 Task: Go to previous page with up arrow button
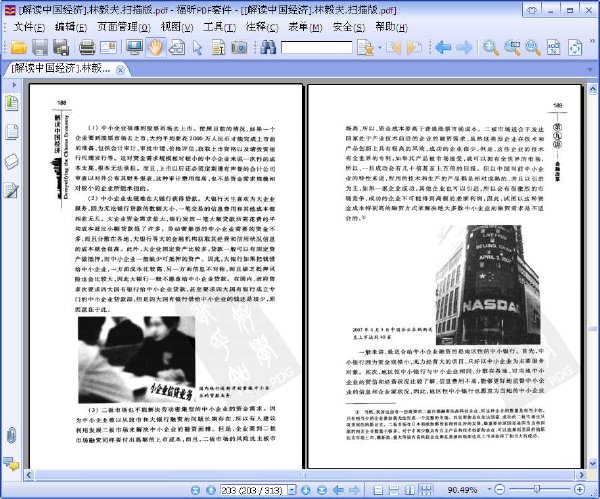(x=211, y=490)
